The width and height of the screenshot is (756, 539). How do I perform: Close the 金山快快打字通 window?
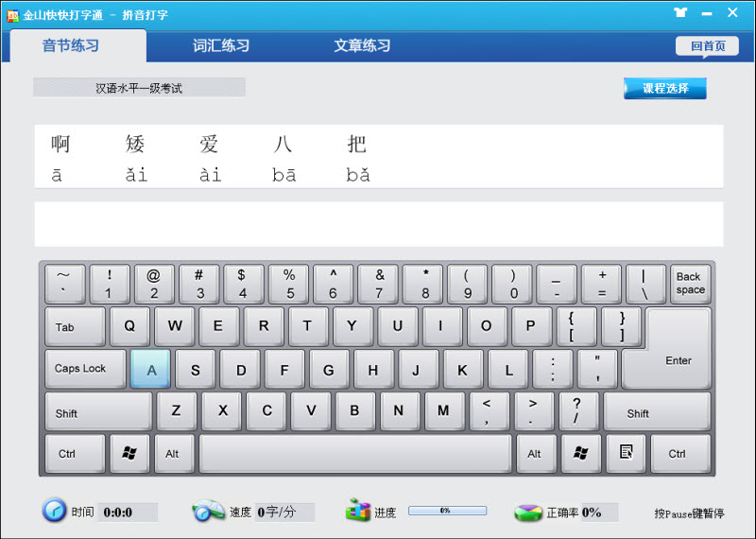732,13
